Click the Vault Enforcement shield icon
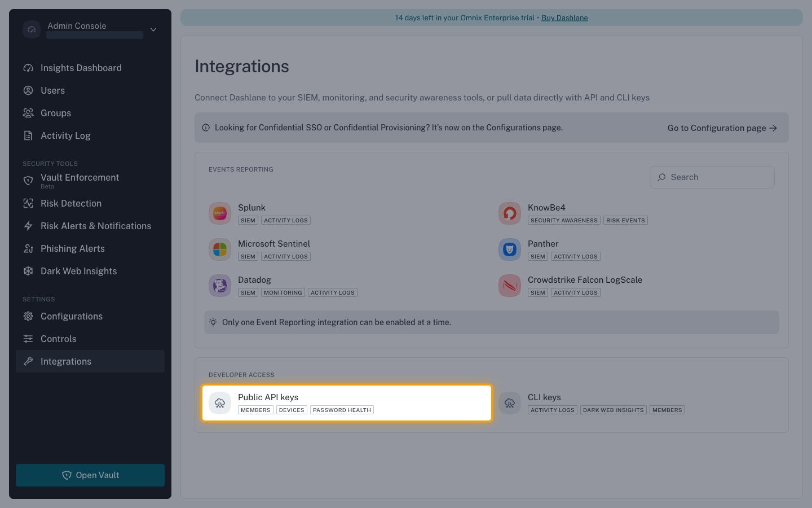This screenshot has height=508, width=812. (x=28, y=181)
